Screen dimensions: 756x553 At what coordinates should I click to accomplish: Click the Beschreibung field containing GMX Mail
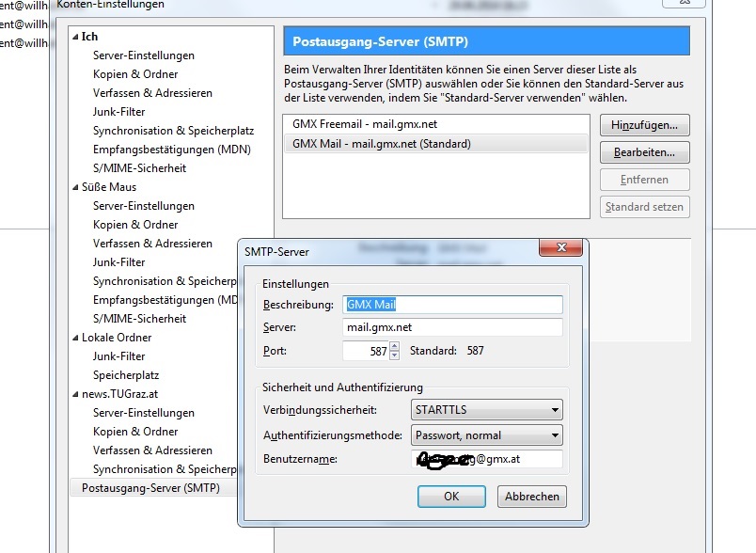pos(452,305)
